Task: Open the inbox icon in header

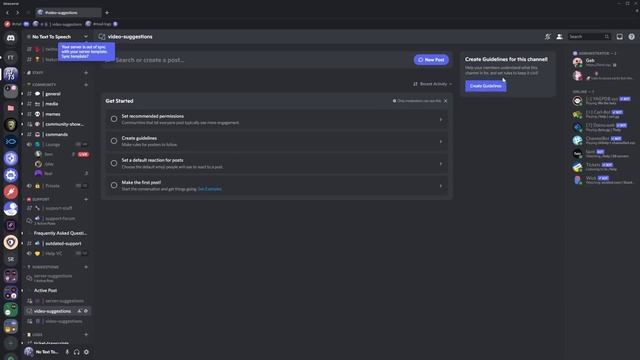Action: tap(619, 37)
